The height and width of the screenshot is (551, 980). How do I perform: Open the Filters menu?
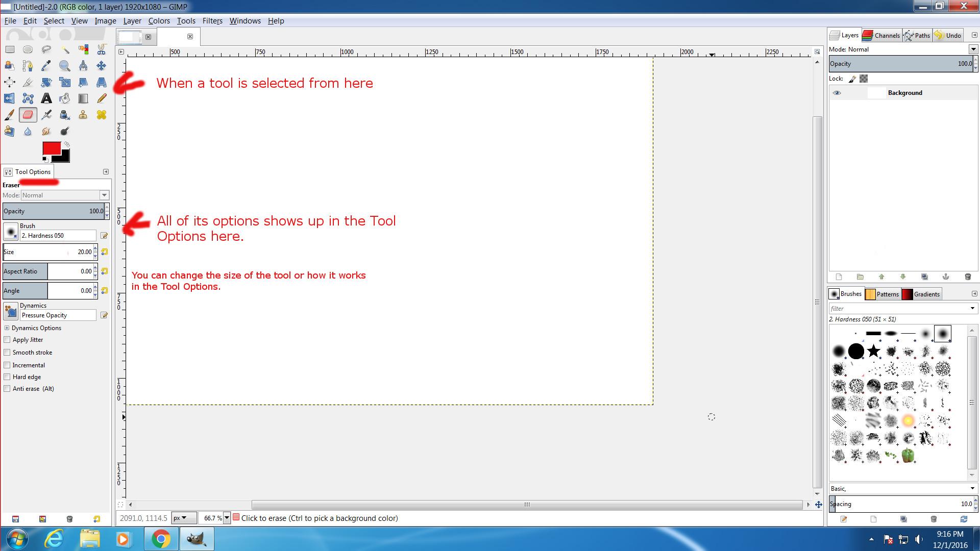coord(212,21)
